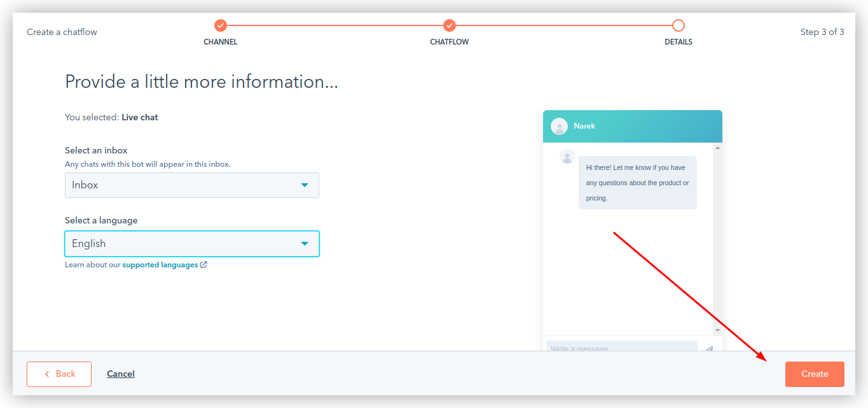Click the CHATFLOW completed checkmark icon
The image size is (868, 408).
(x=449, y=25)
